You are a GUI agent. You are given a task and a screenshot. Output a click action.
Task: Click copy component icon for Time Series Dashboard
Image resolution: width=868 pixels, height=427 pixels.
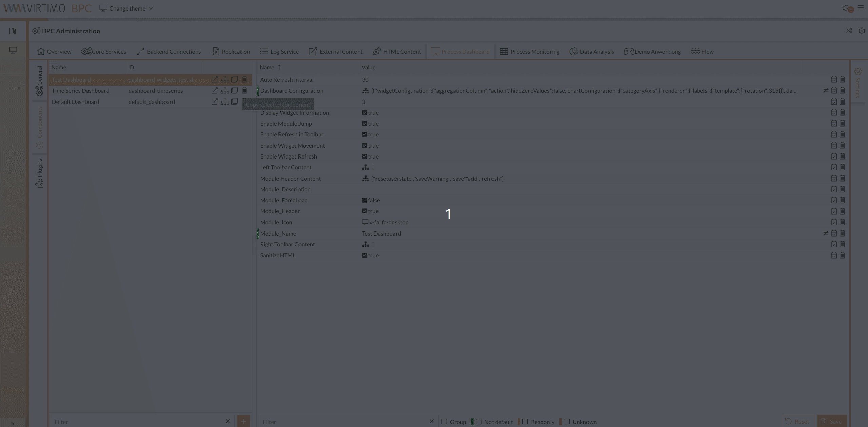pyautogui.click(x=234, y=91)
